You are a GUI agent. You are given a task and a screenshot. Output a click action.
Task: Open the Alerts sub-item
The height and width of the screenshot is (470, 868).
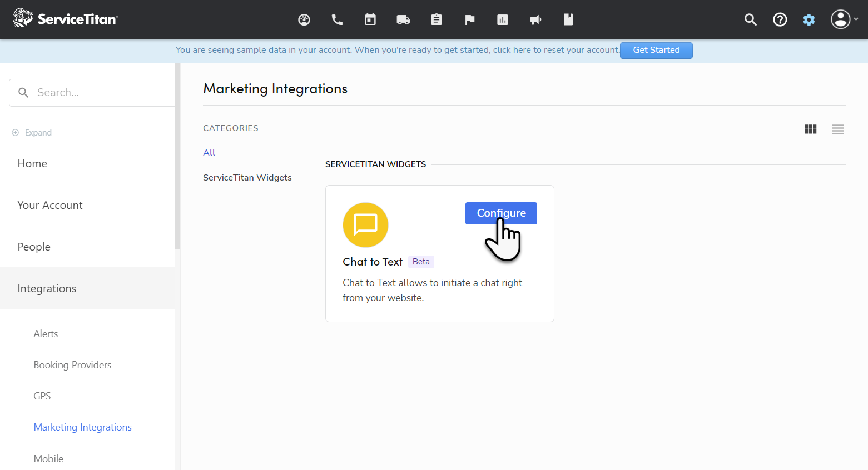coord(46,334)
